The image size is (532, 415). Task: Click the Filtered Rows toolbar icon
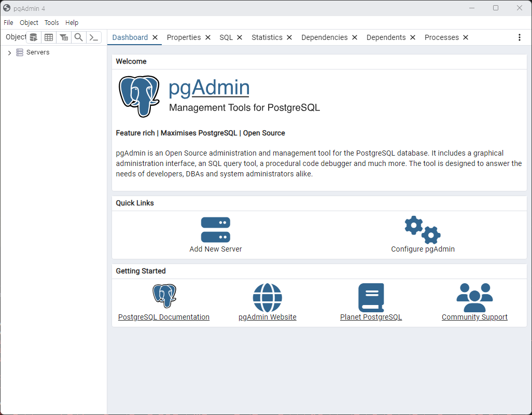tap(64, 37)
